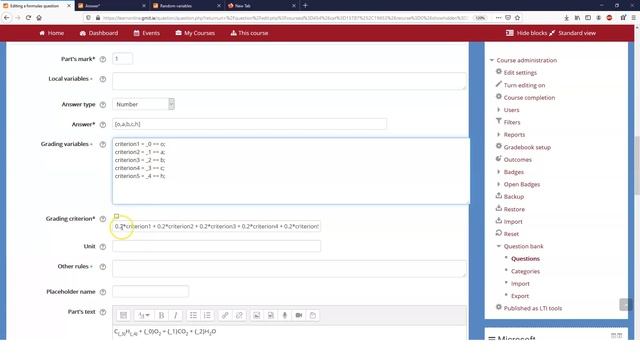The image size is (640, 360).
Task: Expand the Reports tree item
Action: [x=498, y=134]
